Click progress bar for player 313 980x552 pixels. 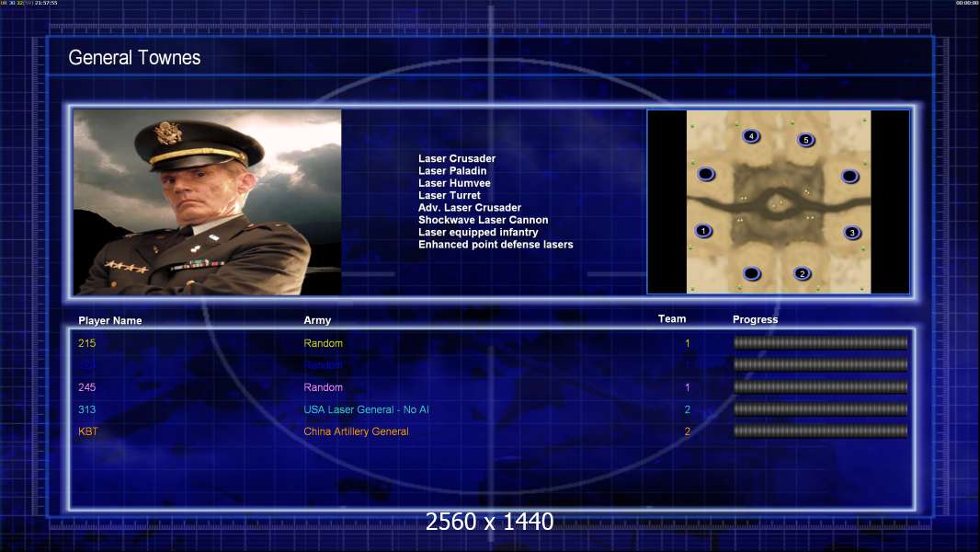tap(821, 408)
